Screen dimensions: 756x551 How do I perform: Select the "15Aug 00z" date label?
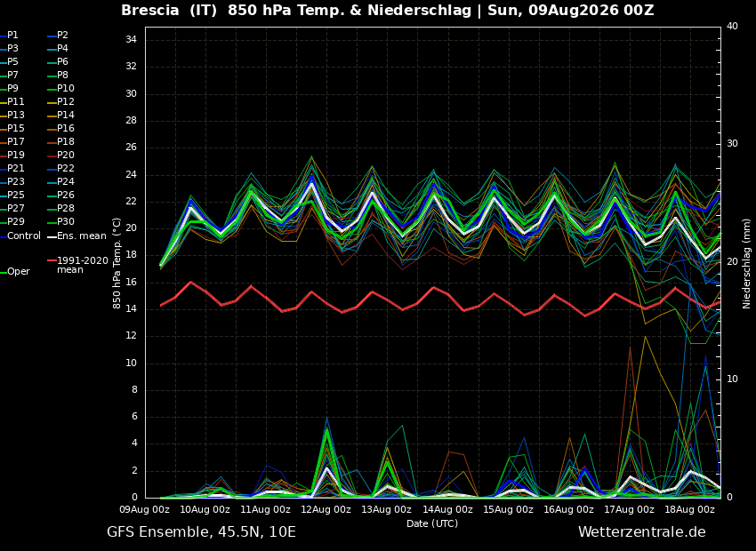point(508,509)
